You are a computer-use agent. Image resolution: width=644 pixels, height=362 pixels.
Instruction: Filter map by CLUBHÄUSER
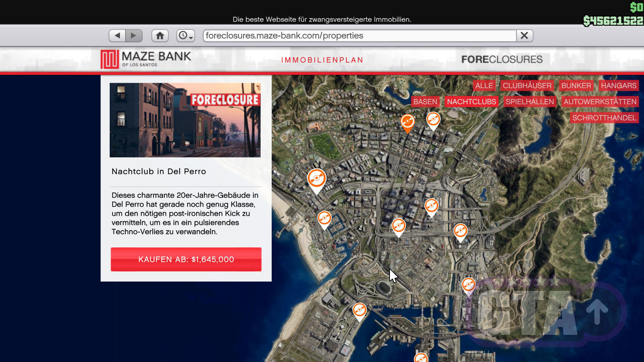[527, 85]
